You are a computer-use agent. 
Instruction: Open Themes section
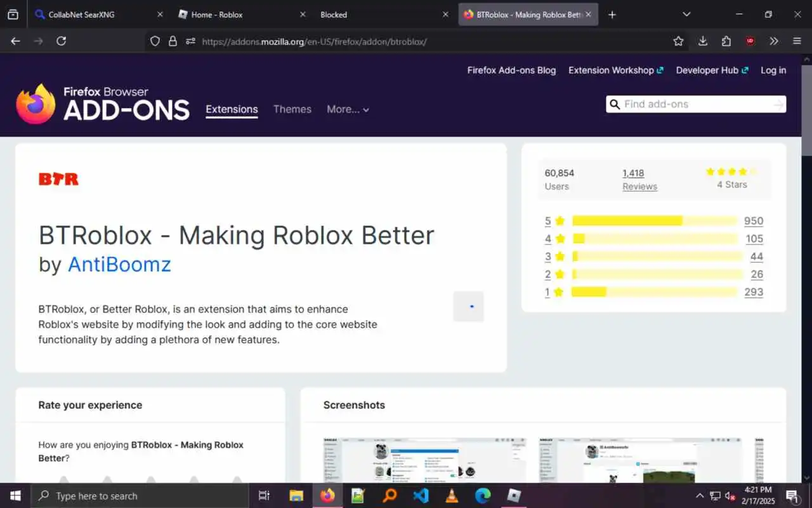tap(292, 109)
